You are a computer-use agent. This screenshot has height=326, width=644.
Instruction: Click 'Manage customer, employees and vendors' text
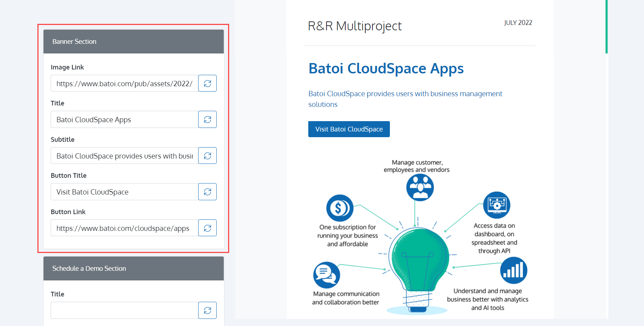click(x=417, y=166)
